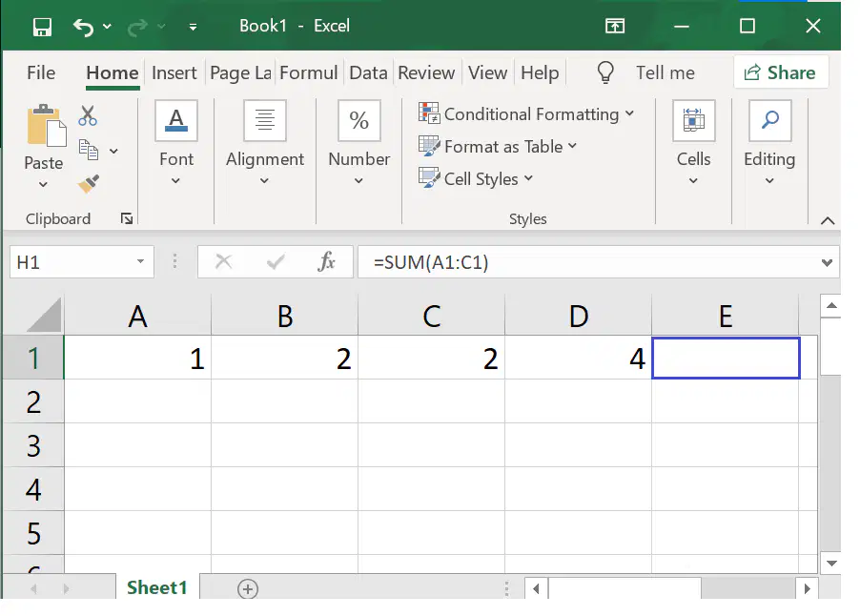Confirm formula entry with the checkmark
This screenshot has width=860, height=616.
(x=275, y=262)
